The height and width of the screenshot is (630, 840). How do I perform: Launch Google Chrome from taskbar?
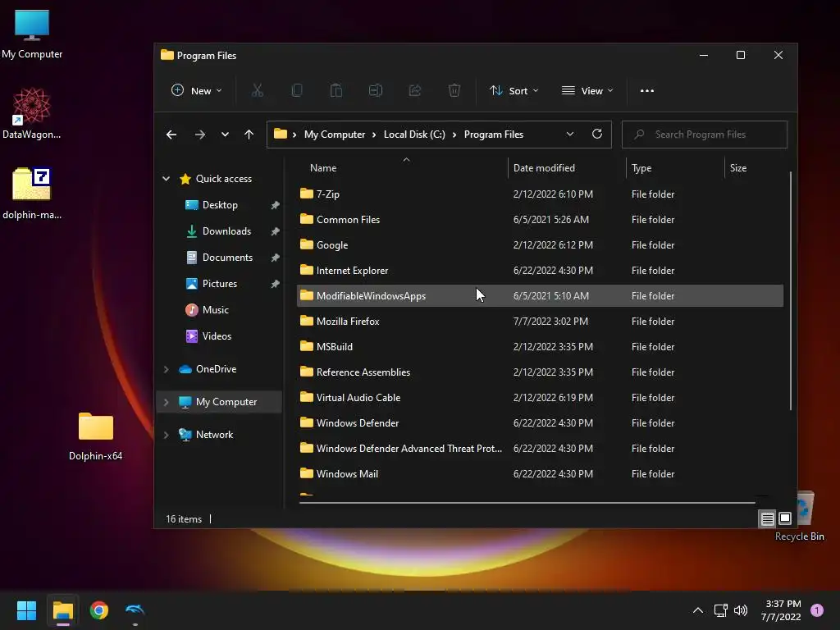99,610
